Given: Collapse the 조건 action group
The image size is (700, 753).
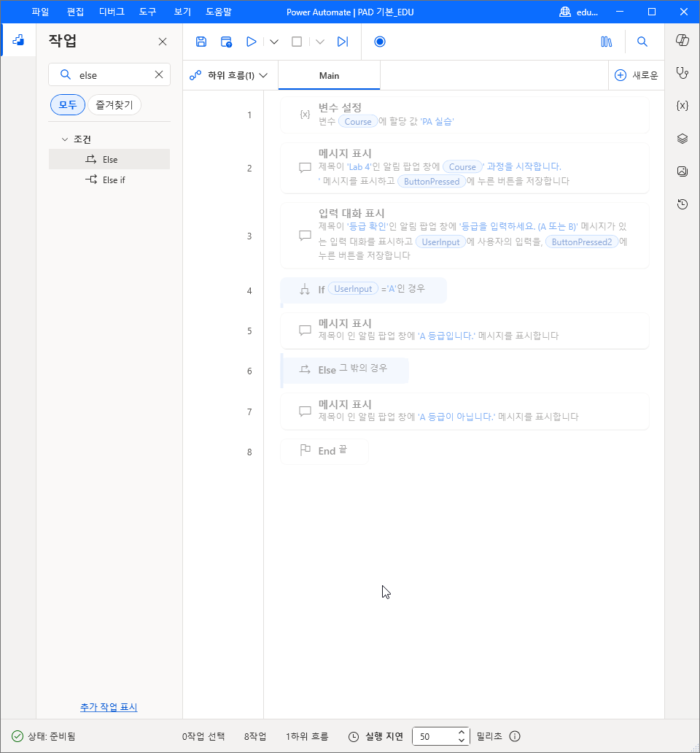Looking at the screenshot, I should pos(65,139).
